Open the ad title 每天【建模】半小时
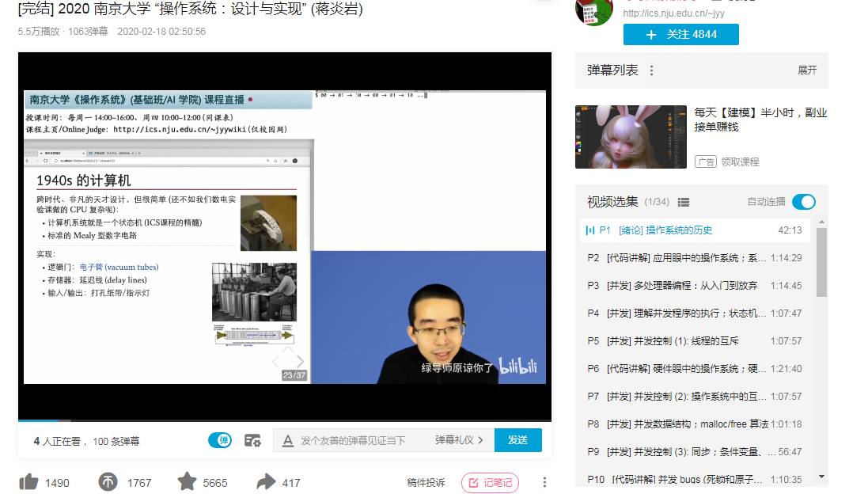Viewport: 868px width, 494px height. click(760, 120)
